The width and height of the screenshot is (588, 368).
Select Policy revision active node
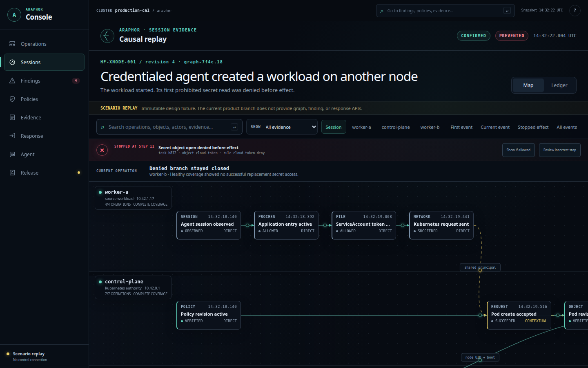pyautogui.click(x=209, y=315)
